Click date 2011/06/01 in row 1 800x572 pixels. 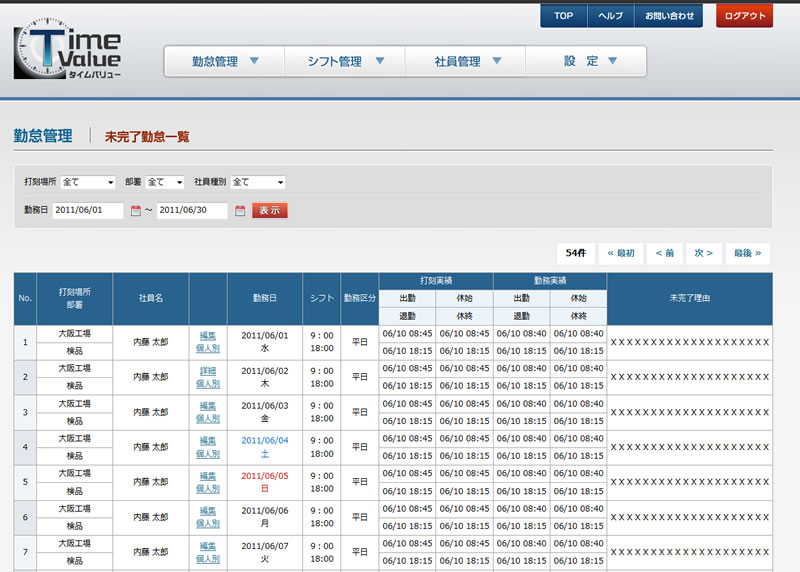pyautogui.click(x=265, y=336)
